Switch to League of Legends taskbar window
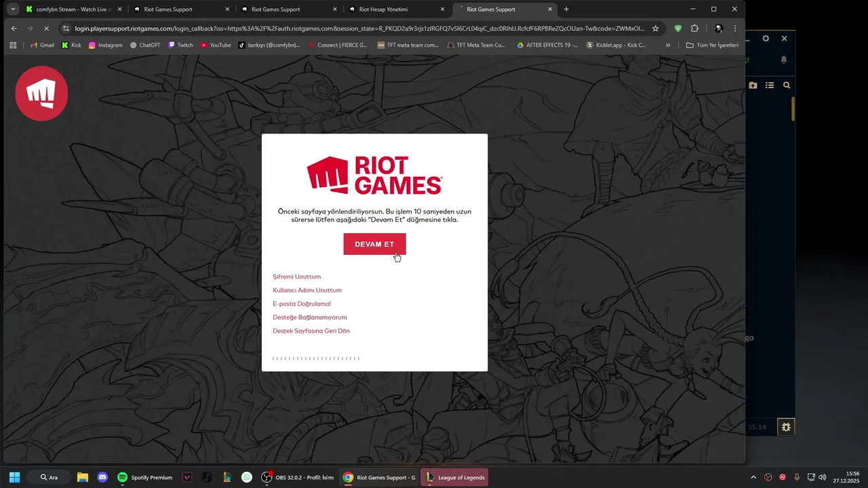 (x=455, y=477)
